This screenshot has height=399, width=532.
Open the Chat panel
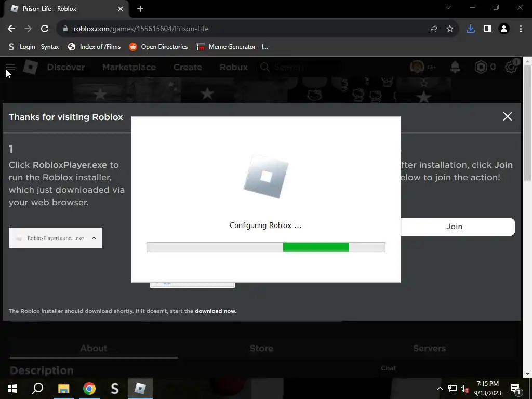[388, 368]
